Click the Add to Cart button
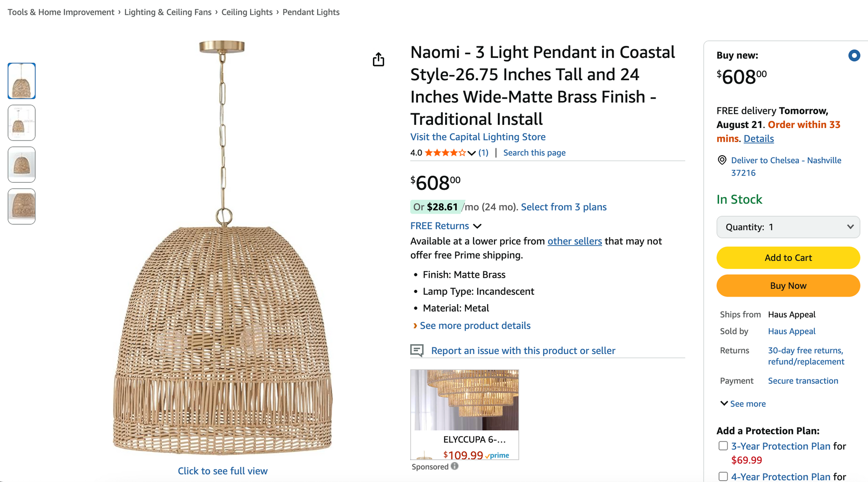This screenshot has width=868, height=482. click(x=788, y=258)
